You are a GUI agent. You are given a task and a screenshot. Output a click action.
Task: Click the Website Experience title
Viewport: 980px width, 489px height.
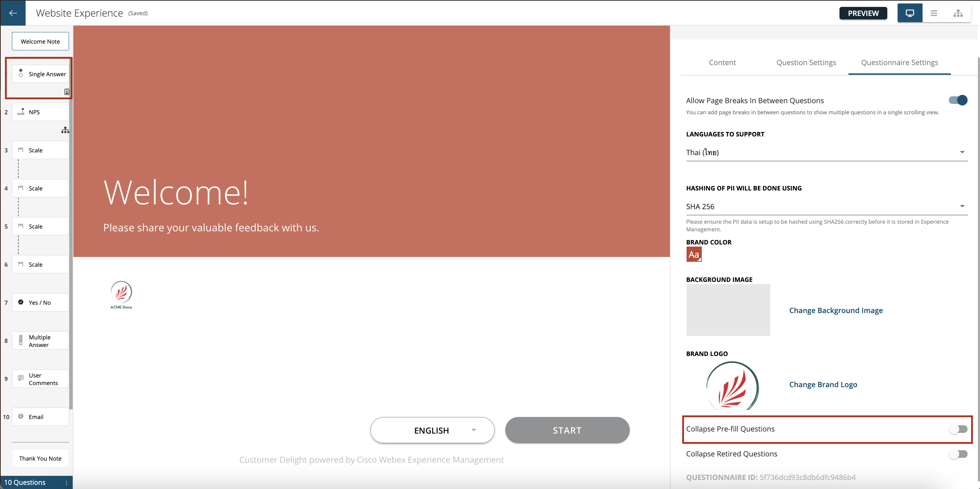pos(79,13)
